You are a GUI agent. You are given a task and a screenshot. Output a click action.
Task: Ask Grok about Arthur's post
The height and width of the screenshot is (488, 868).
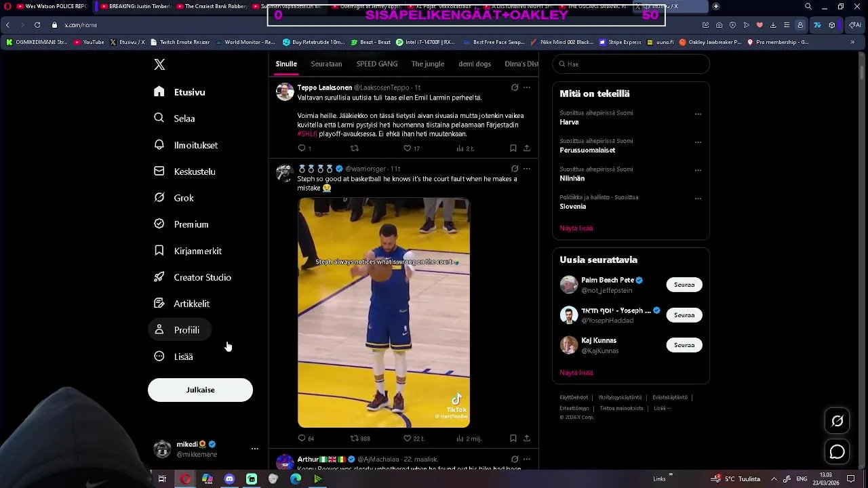[x=515, y=459]
